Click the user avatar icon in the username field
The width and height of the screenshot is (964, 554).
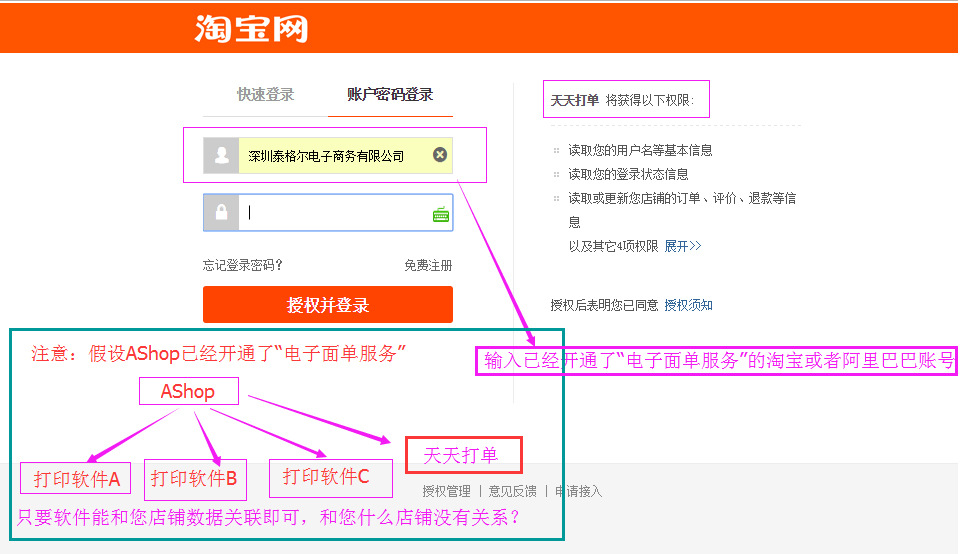coord(220,156)
